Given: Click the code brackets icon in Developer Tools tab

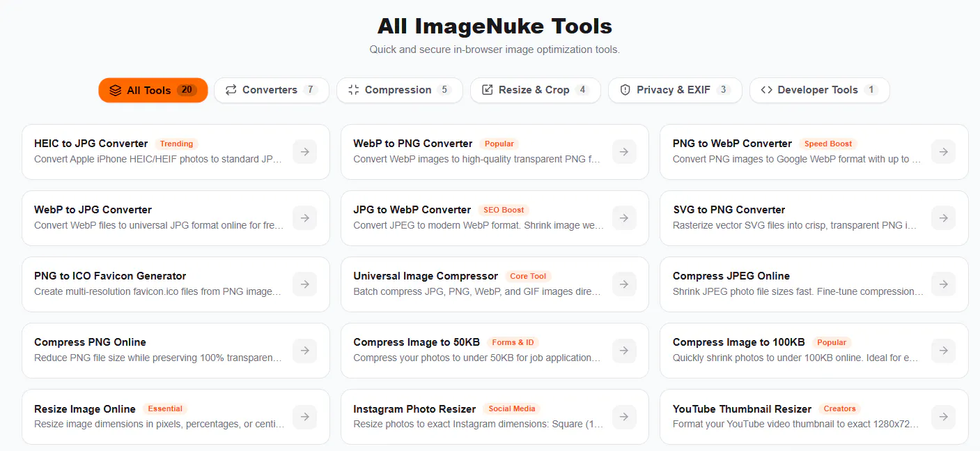Looking at the screenshot, I should (767, 90).
